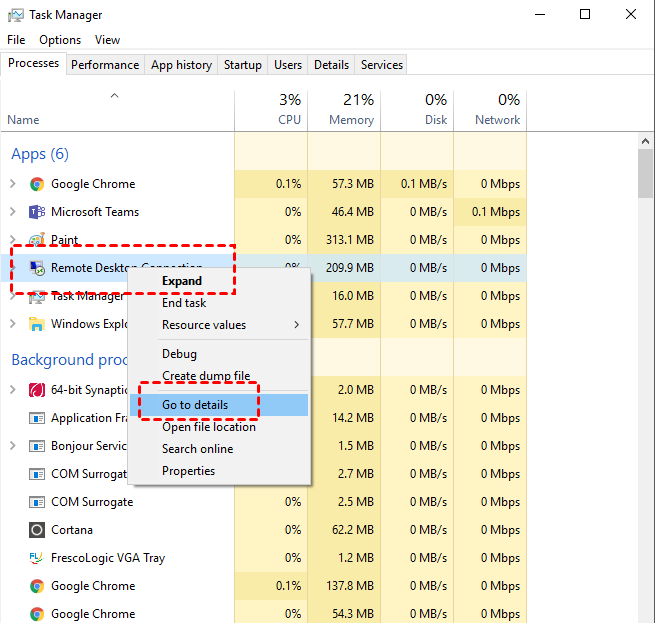Click the Cortana circle icon
Image resolution: width=655 pixels, height=623 pixels.
[37, 530]
